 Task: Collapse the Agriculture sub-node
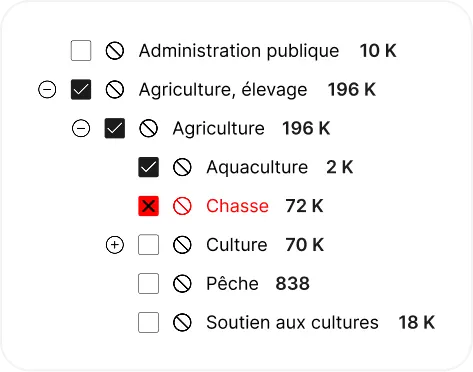pos(81,128)
